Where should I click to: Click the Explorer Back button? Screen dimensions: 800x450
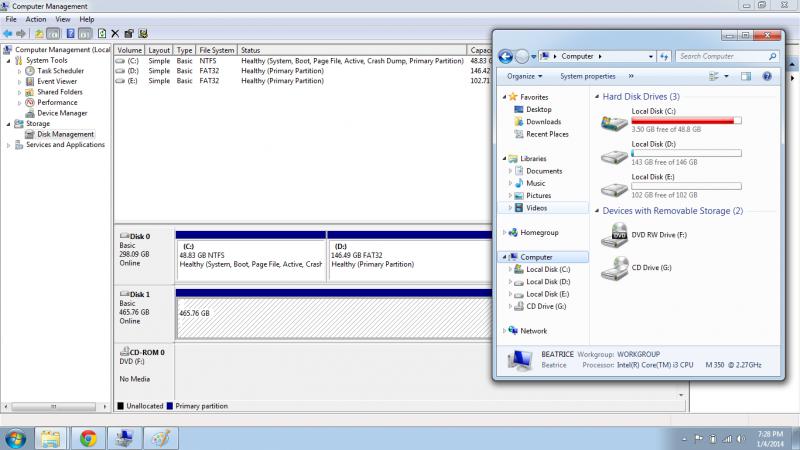[506, 56]
